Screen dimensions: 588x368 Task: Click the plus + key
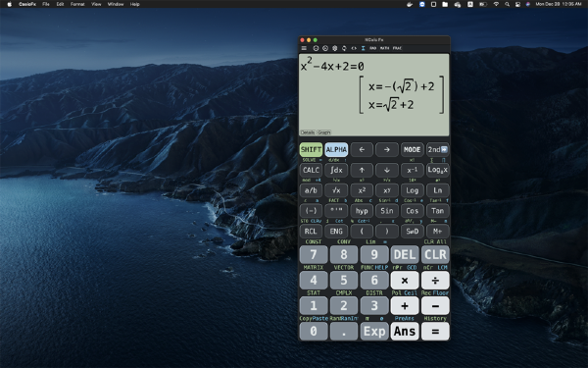point(405,306)
